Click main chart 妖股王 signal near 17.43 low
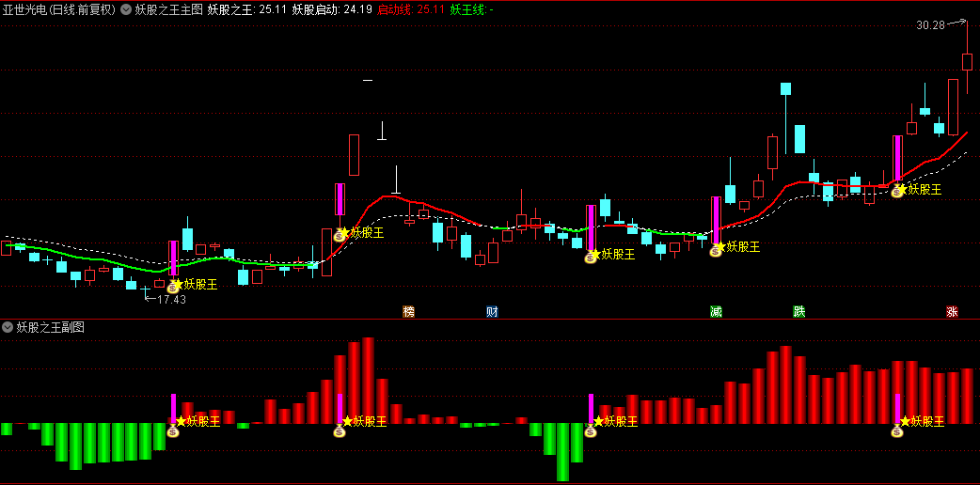The width and height of the screenshot is (980, 485). [200, 285]
